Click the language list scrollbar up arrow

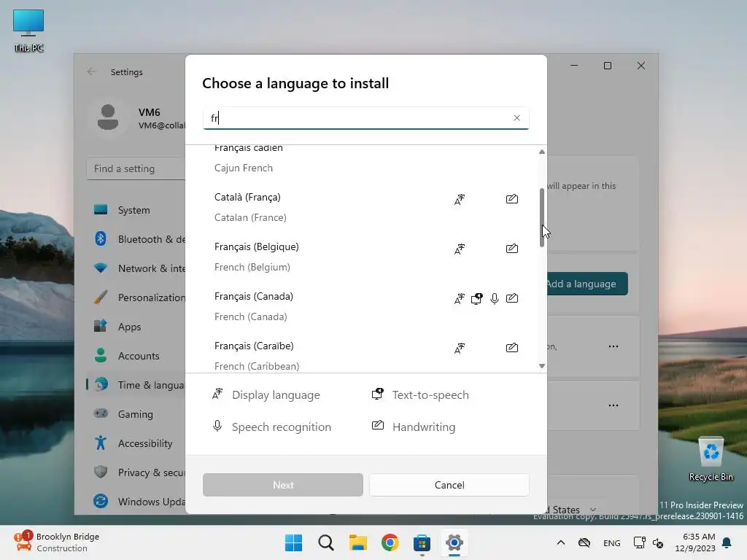pos(542,152)
